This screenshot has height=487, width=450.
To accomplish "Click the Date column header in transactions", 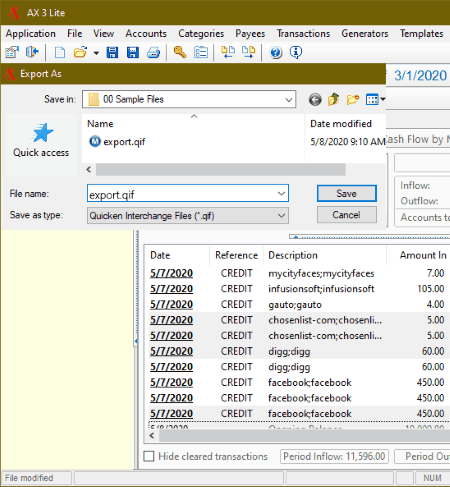I will 160,255.
